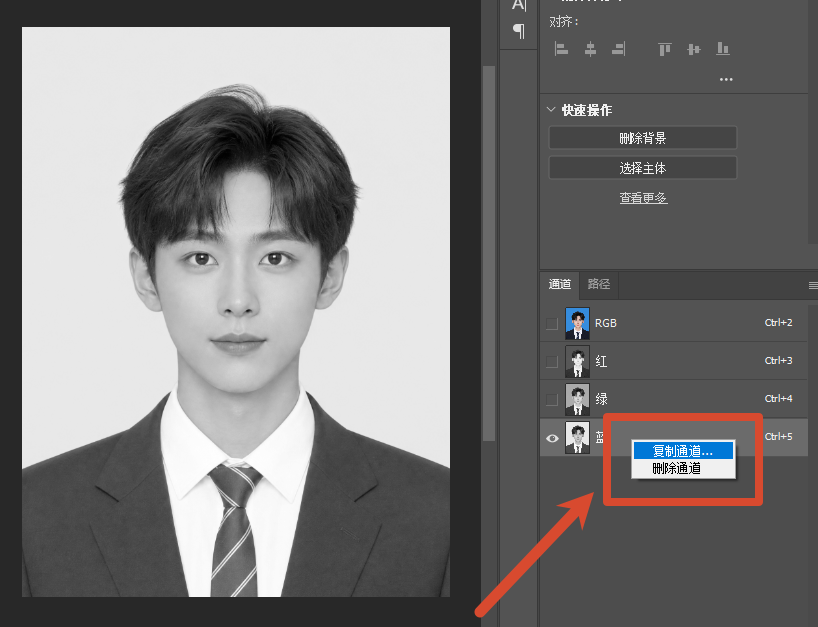Choose 删除通道 from the context menu
The image size is (818, 627).
683,468
